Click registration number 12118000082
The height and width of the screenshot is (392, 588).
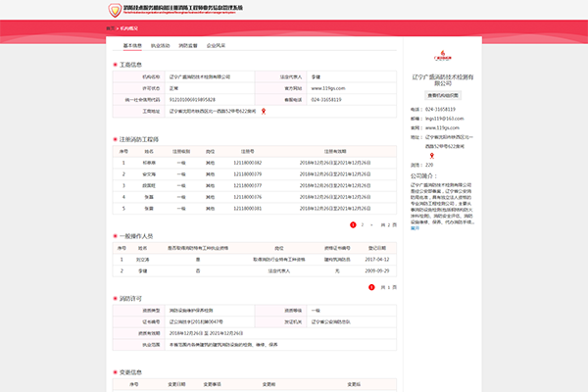coord(248,163)
